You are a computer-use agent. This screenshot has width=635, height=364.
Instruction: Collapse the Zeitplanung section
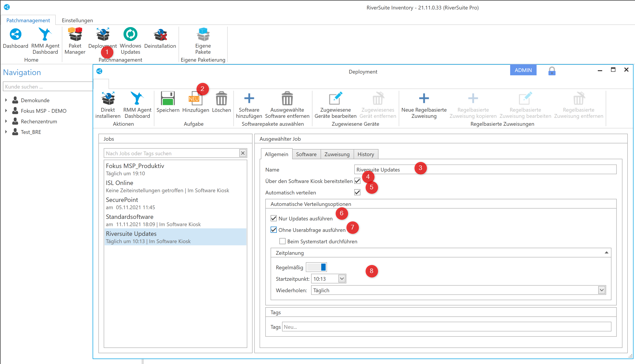click(606, 253)
